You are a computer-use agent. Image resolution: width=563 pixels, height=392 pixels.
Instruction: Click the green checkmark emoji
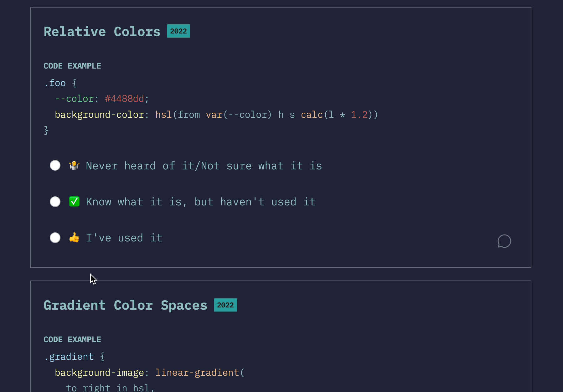(x=74, y=202)
